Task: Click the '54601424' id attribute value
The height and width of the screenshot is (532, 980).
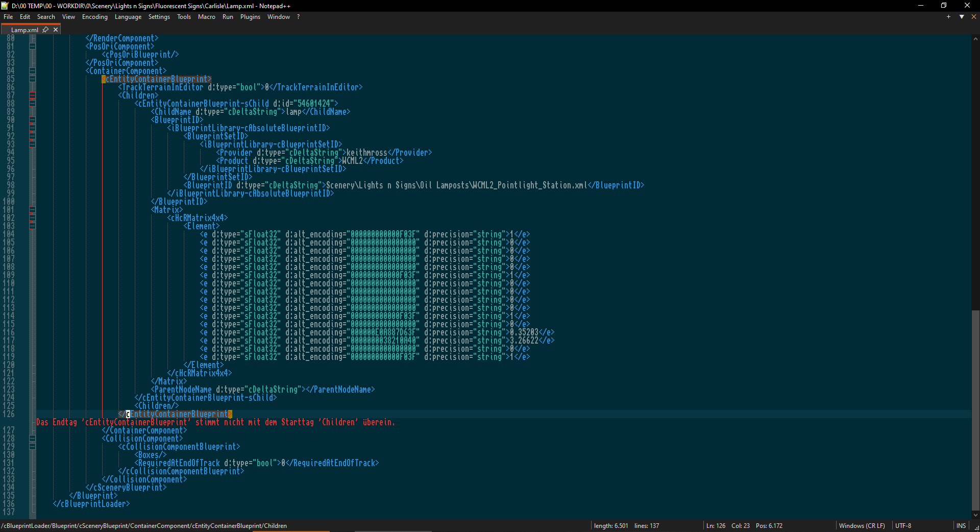Action: (x=314, y=104)
